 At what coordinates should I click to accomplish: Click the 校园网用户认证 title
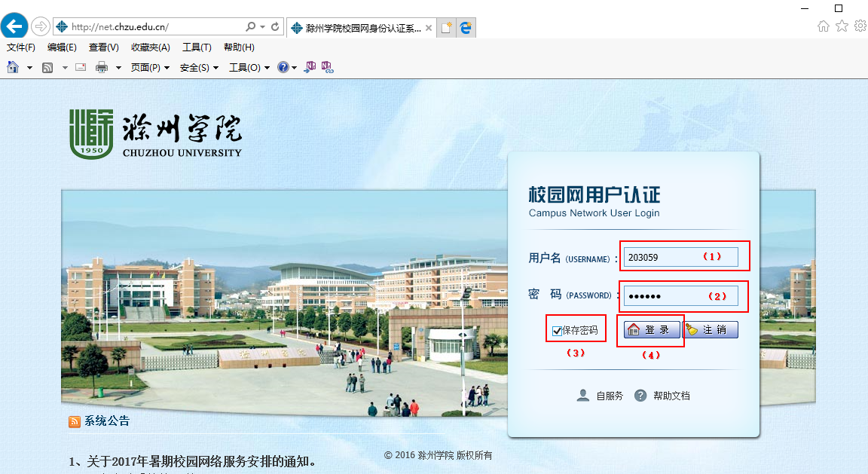click(594, 194)
